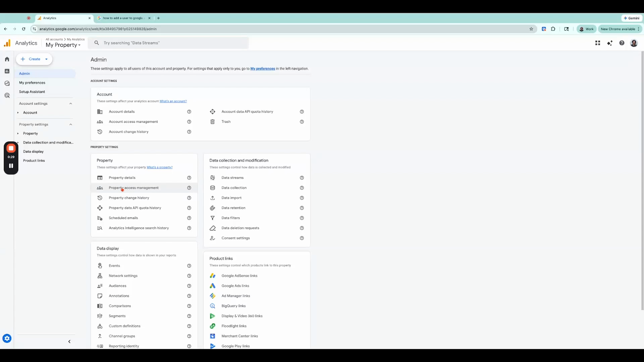Open the Advertising icon in left rail

click(x=7, y=95)
